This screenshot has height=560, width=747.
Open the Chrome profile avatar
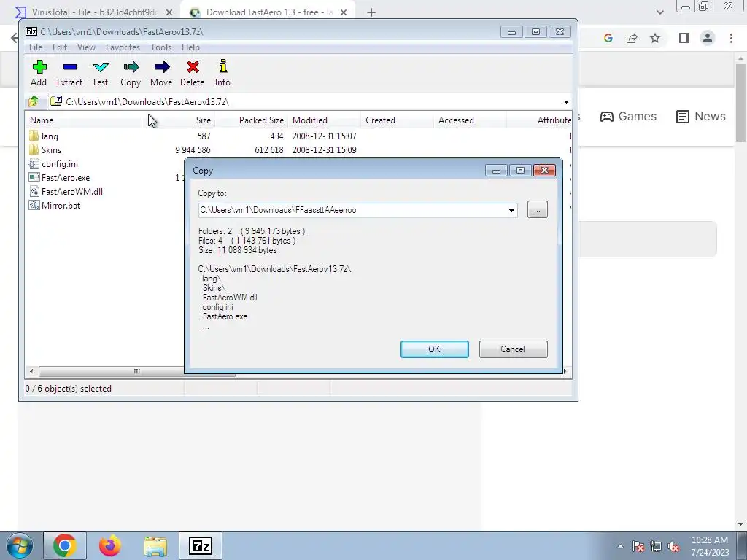point(708,38)
